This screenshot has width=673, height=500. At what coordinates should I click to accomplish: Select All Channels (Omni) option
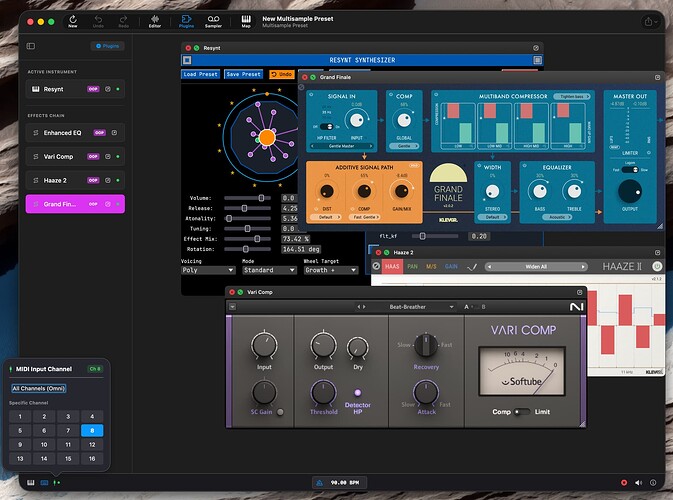39,388
